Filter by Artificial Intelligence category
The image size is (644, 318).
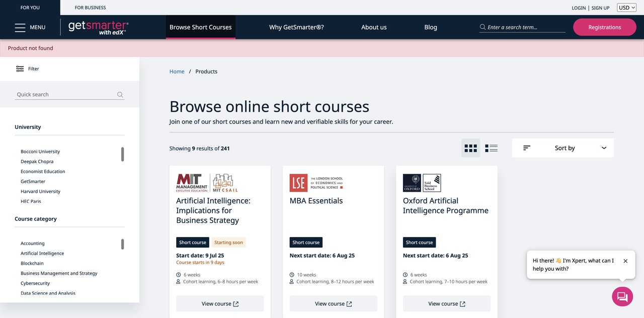42,254
